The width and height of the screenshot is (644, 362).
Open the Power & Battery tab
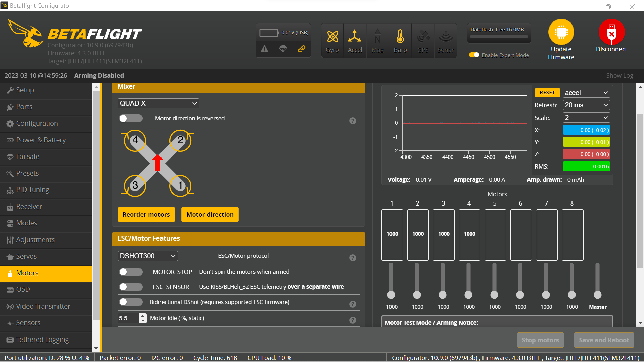coord(46,140)
